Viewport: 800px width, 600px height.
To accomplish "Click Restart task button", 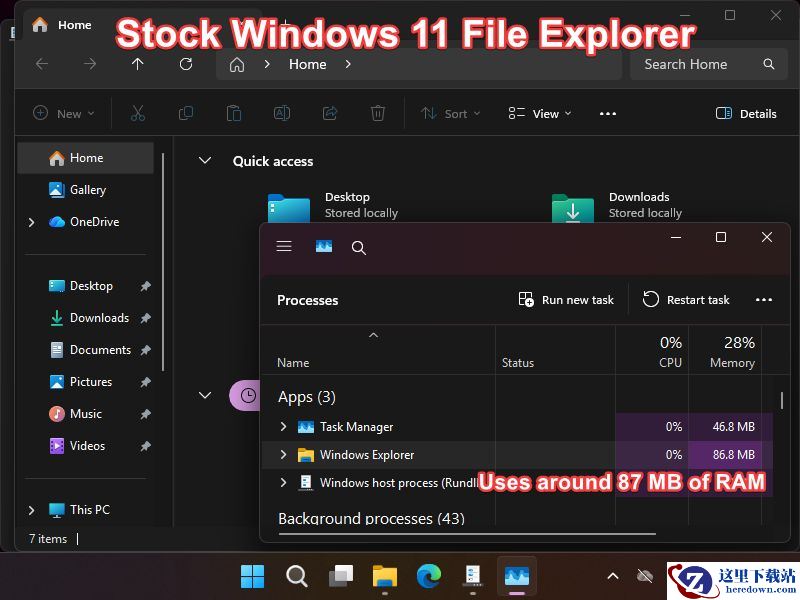I will tap(686, 300).
